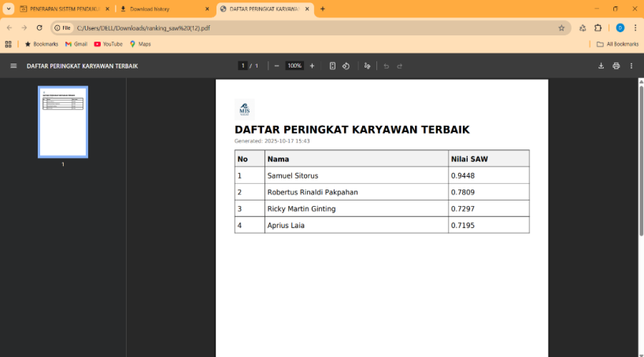Click the fit to page icon
The image size is (644, 357).
tap(332, 66)
